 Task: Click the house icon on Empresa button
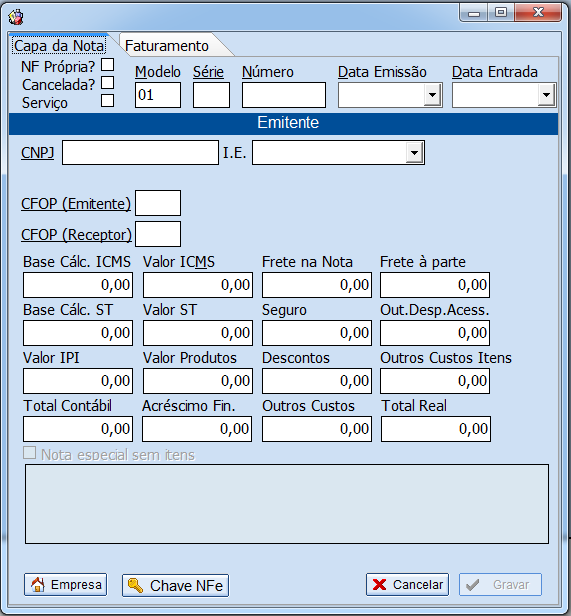[38, 585]
